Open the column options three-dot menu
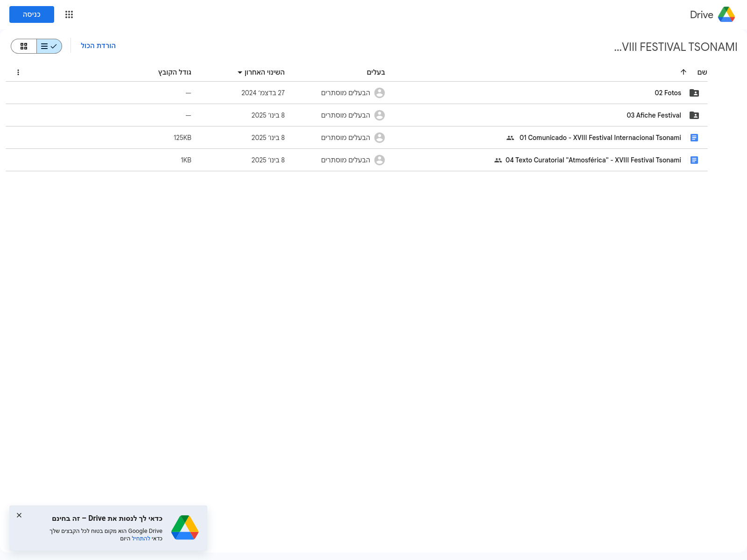747x560 pixels. [18, 72]
